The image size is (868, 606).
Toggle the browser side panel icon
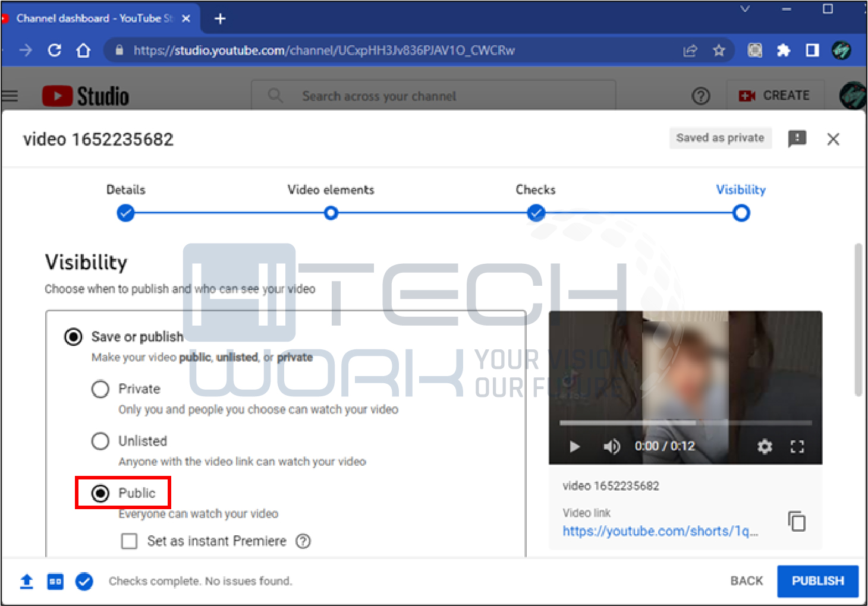(812, 50)
